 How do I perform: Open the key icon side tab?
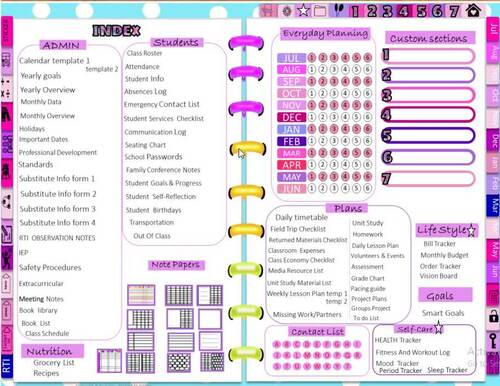[x=493, y=341]
